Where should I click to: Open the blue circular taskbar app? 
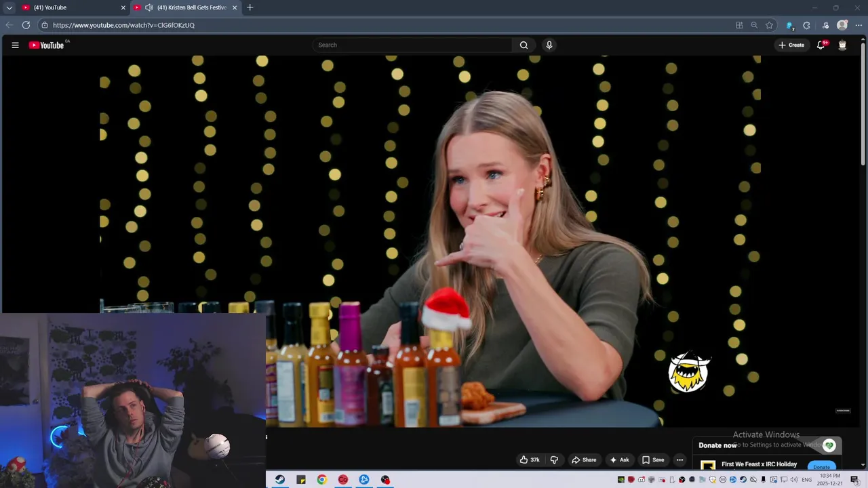(364, 480)
